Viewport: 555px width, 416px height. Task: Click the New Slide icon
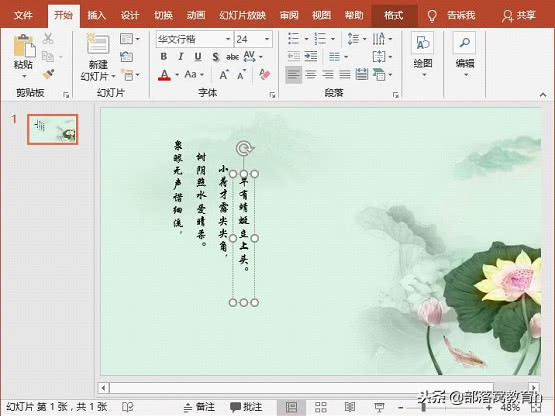(x=98, y=44)
